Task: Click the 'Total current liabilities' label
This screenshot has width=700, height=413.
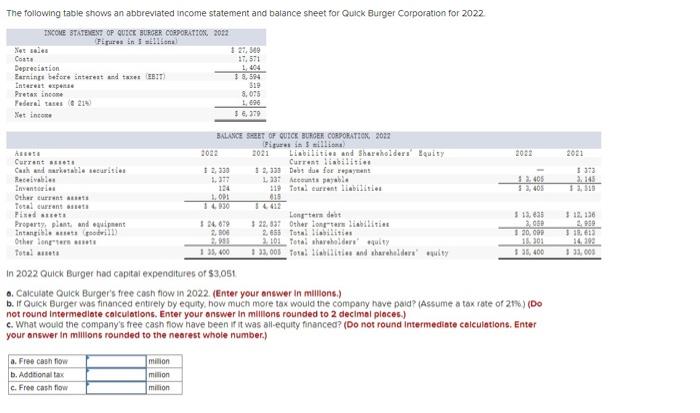Action: (x=335, y=188)
